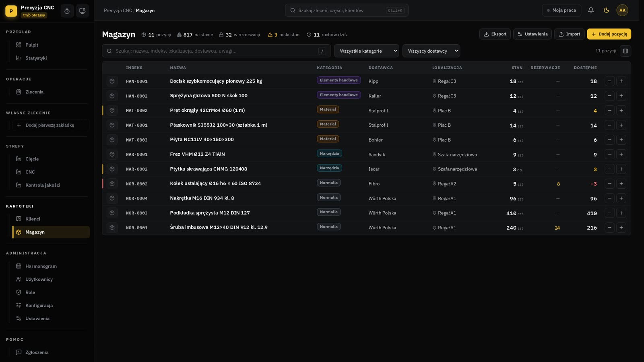
Task: Go to Pulpit in sidebar
Action: 51,45
